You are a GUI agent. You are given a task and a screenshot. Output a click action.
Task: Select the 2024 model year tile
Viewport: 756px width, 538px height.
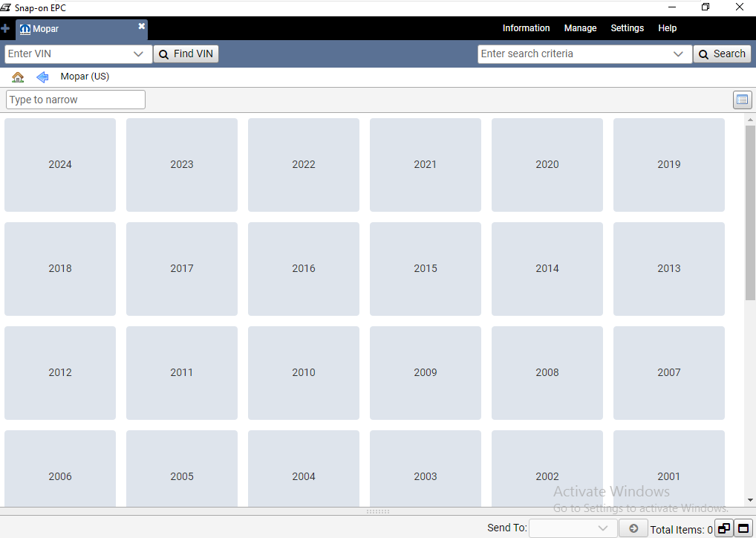60,165
